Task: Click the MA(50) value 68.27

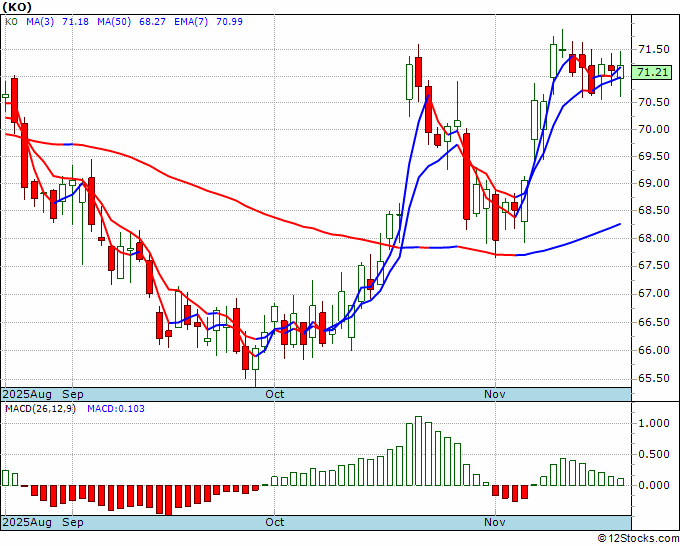Action: coord(152,22)
